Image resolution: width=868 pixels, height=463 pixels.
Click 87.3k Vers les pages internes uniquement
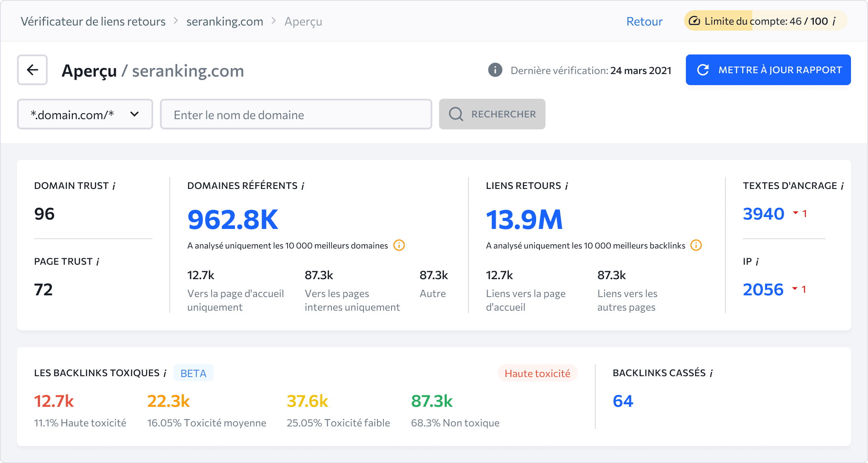click(319, 275)
